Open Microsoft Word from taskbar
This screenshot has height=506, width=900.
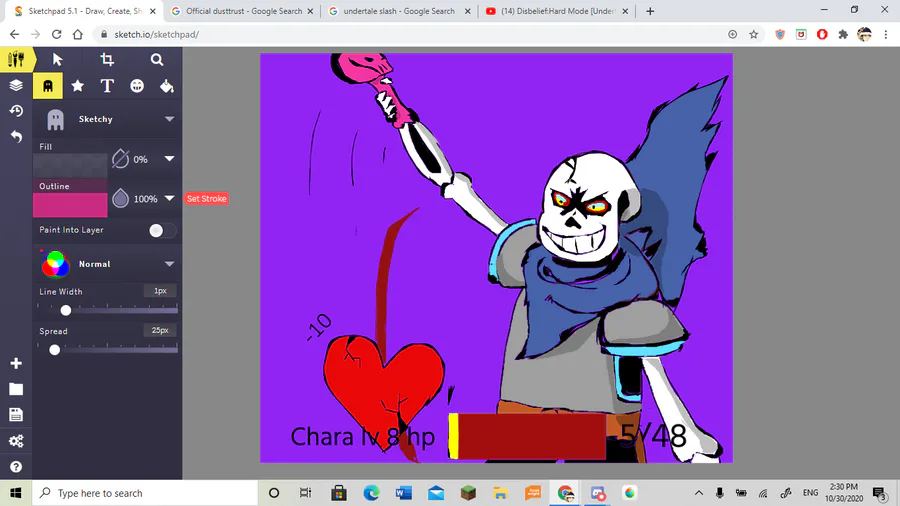(x=404, y=493)
